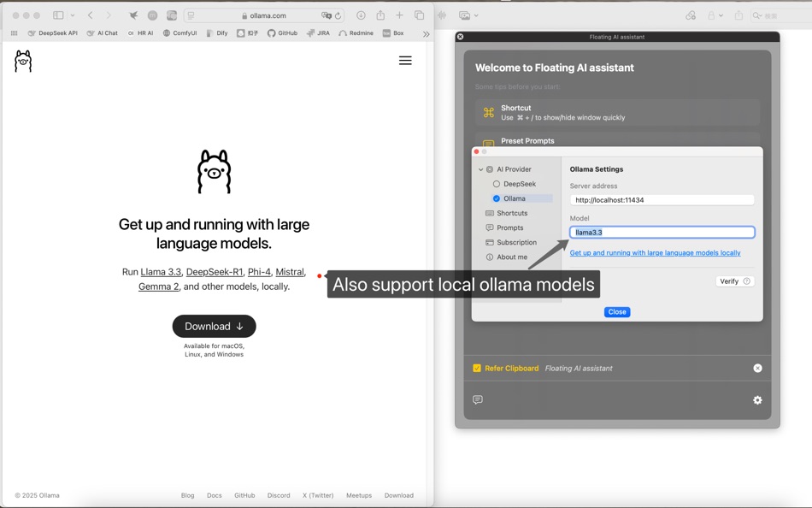Viewport: 812px width, 508px height.
Task: Open the DeepSeek API bookmark
Action: pos(52,33)
